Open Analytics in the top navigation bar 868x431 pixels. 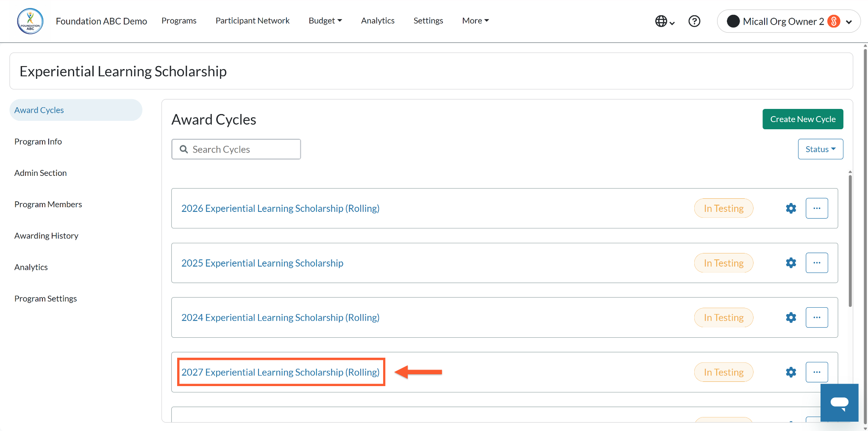[378, 21]
